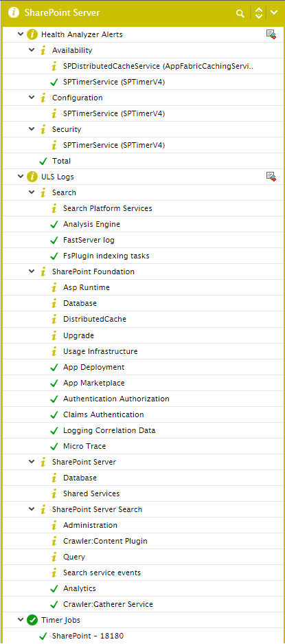Click info icon beside SPDistributedCacheService
Image resolution: width=285 pixels, height=644 pixels.
(x=54, y=66)
